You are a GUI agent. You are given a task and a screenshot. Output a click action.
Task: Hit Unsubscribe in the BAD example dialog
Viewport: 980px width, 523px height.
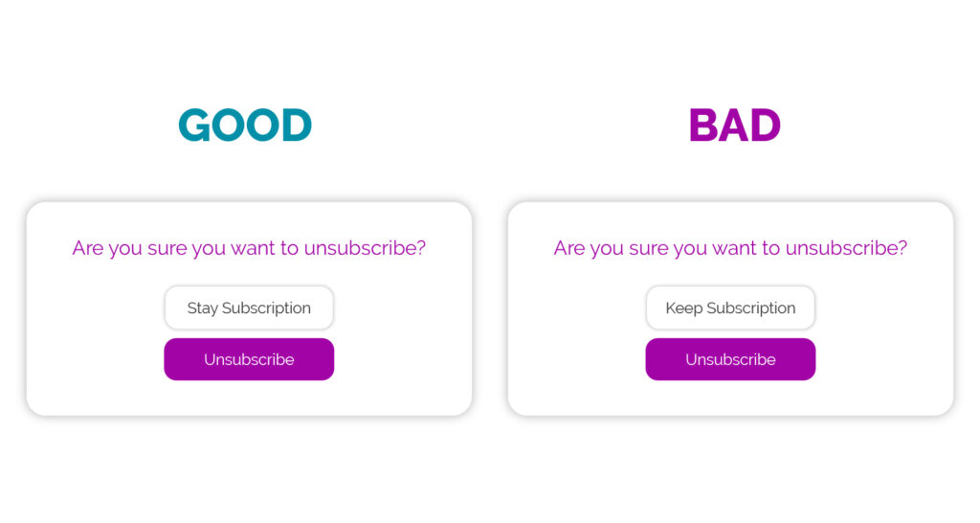pyautogui.click(x=730, y=360)
